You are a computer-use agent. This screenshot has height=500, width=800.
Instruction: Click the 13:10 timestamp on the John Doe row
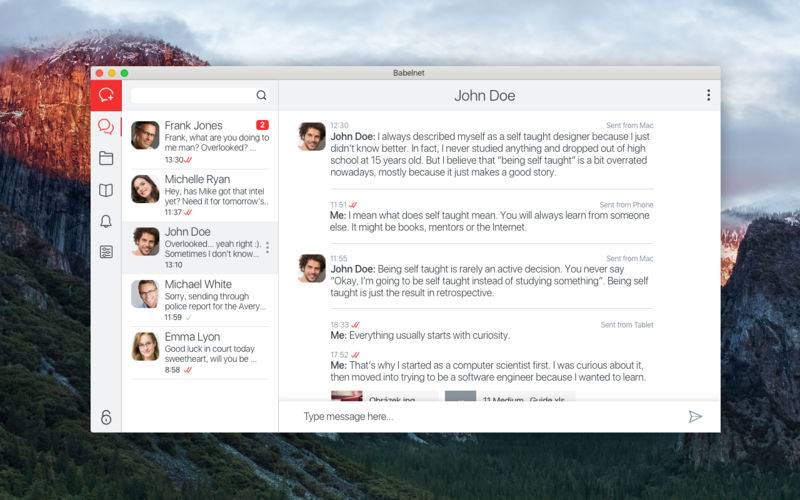click(173, 265)
